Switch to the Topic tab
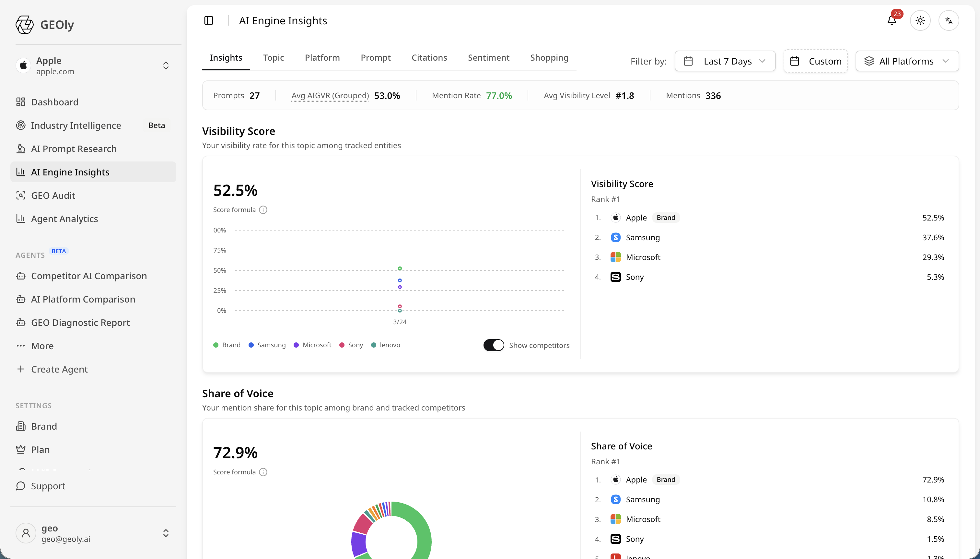The image size is (980, 559). click(274, 58)
